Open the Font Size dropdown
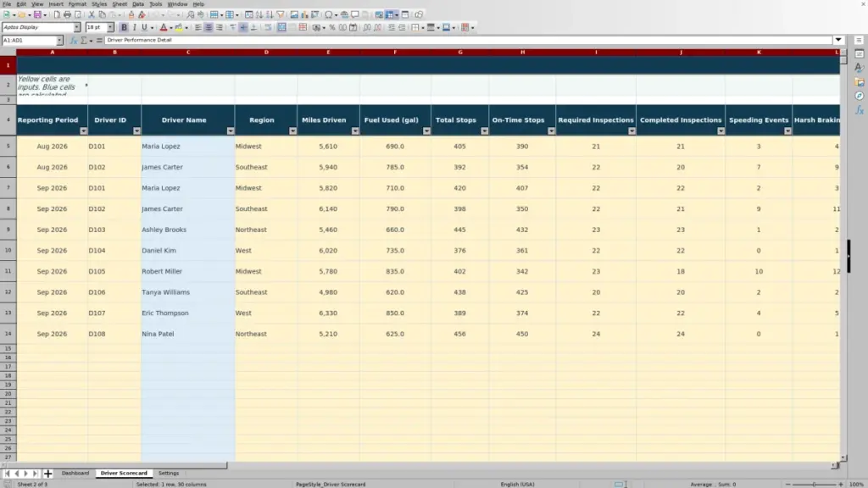The image size is (868, 488). click(x=110, y=27)
